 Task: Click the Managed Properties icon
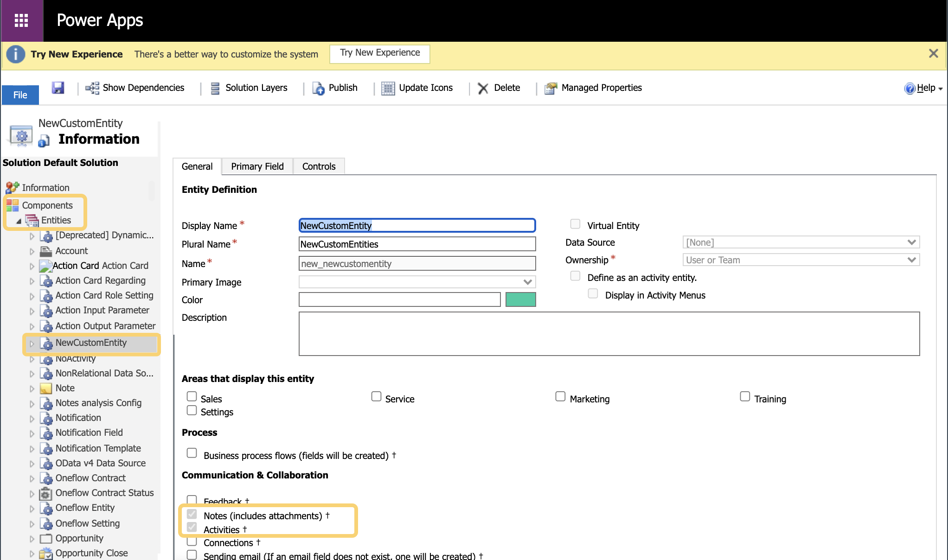[x=551, y=88]
